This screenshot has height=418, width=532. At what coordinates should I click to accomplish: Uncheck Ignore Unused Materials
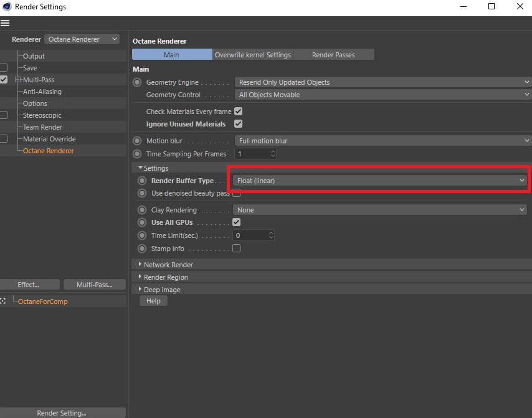pos(238,124)
